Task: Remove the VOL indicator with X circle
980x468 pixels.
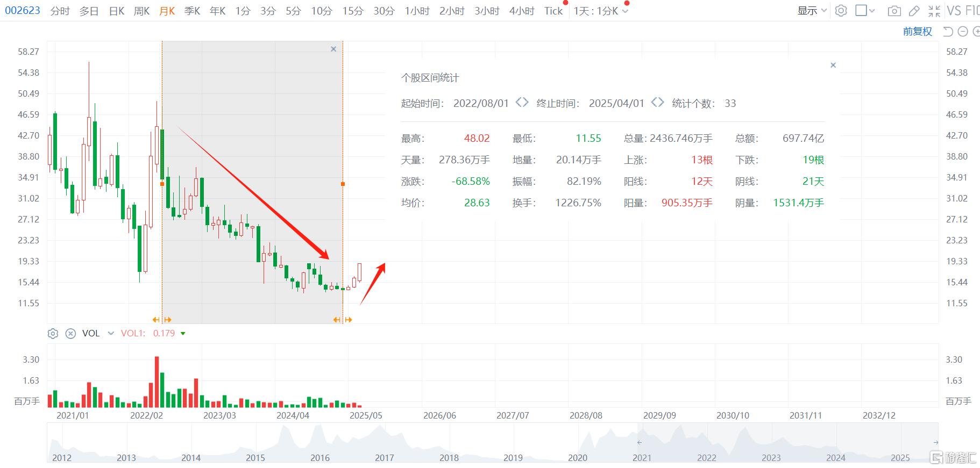Action: (70, 334)
